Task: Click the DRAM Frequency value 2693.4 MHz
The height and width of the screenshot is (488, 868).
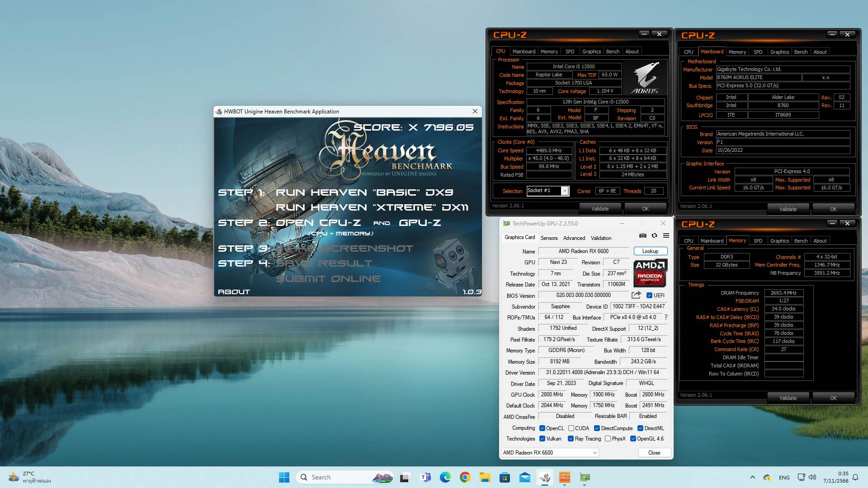Action: [784, 293]
